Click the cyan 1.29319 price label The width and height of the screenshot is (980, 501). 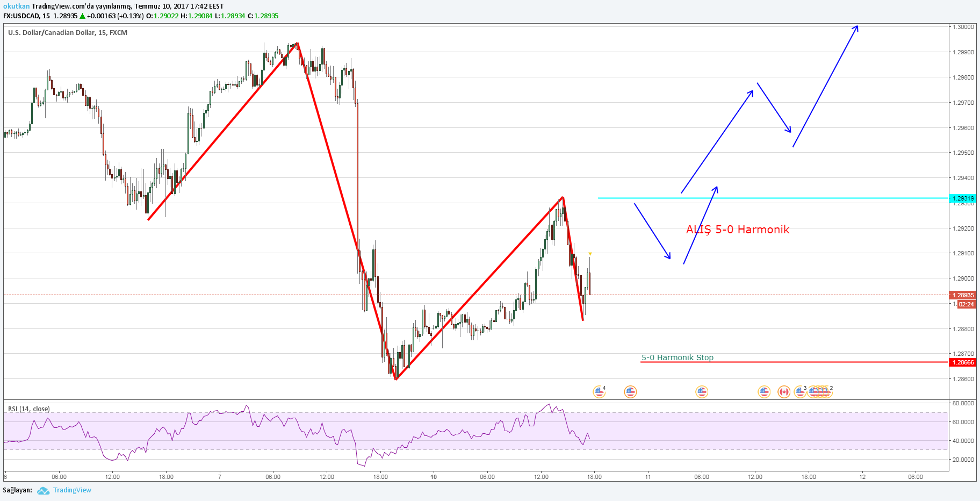click(963, 198)
